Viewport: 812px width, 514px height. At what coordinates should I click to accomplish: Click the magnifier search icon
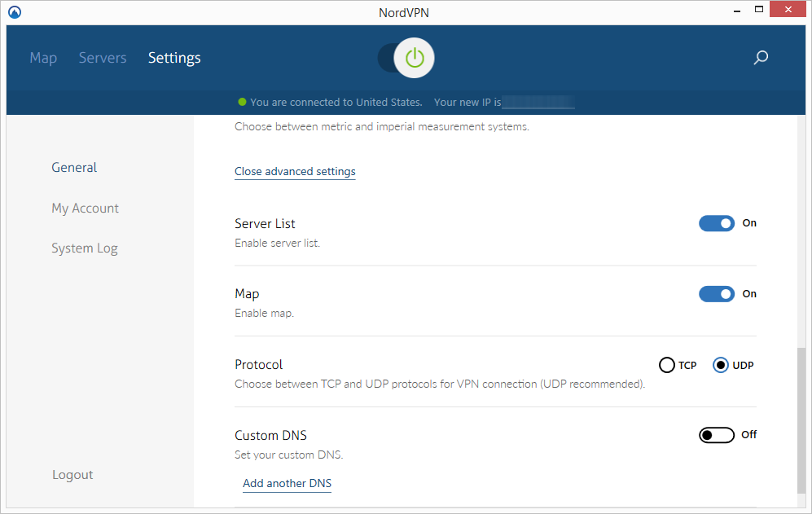[x=760, y=58]
